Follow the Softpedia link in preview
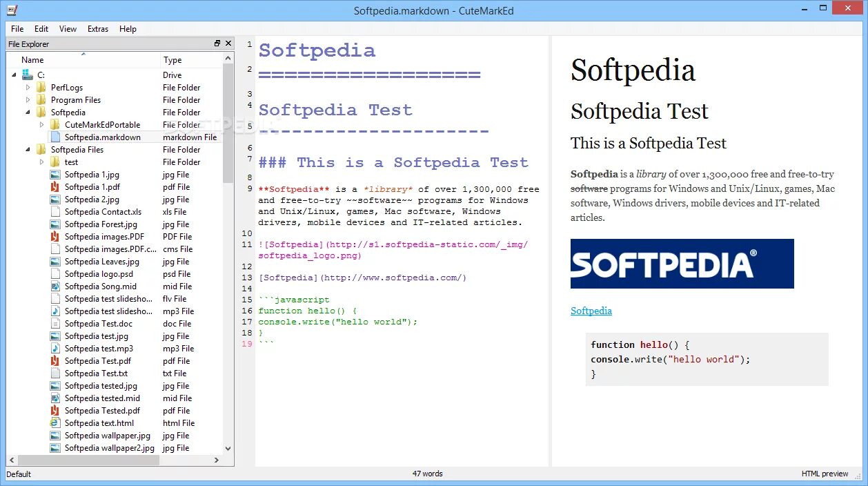Image resolution: width=868 pixels, height=486 pixels. pyautogui.click(x=591, y=311)
